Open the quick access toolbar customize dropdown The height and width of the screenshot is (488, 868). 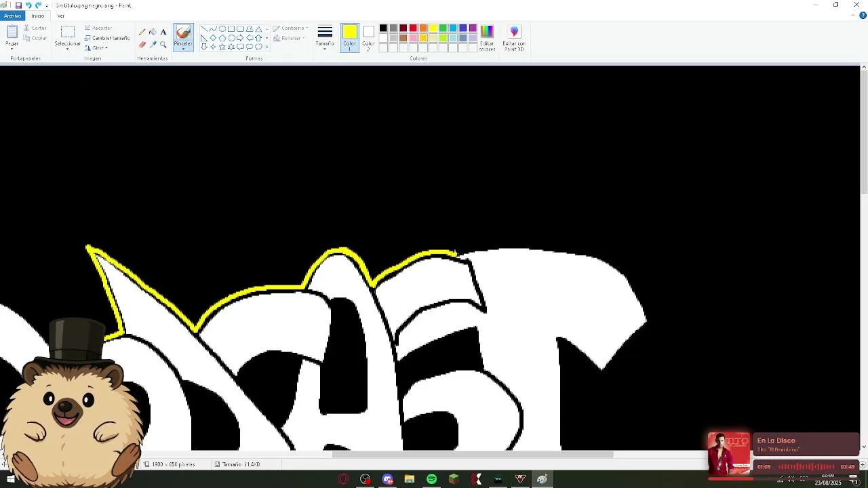pyautogui.click(x=47, y=5)
